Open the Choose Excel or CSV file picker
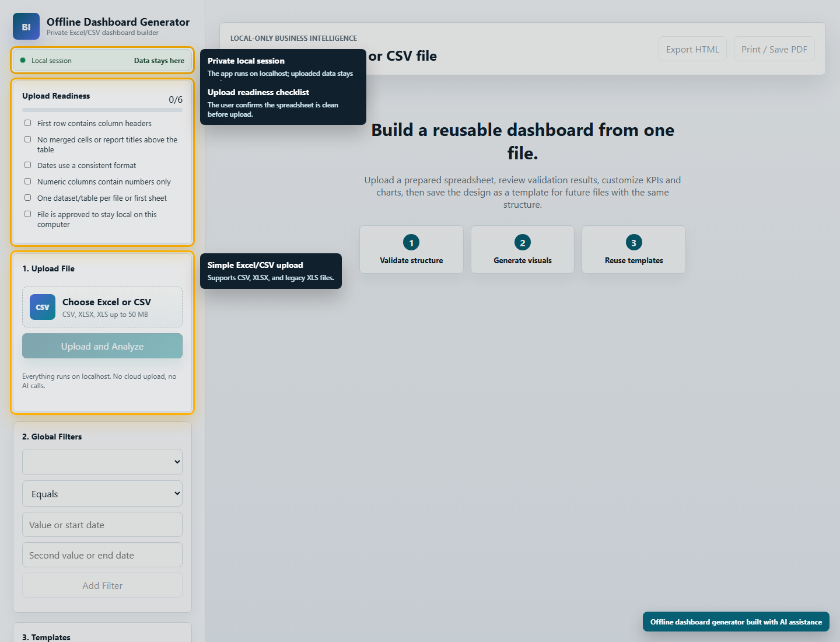The height and width of the screenshot is (642, 840). tap(102, 307)
